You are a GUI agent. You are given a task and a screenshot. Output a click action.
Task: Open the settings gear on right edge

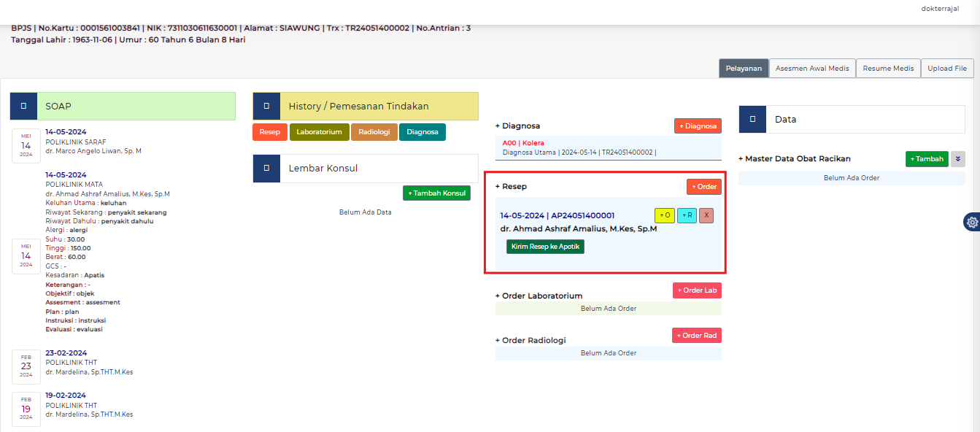971,222
